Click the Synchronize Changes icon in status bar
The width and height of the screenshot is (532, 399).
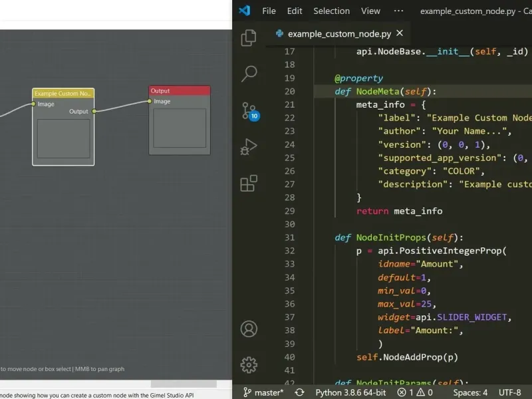[x=299, y=392]
